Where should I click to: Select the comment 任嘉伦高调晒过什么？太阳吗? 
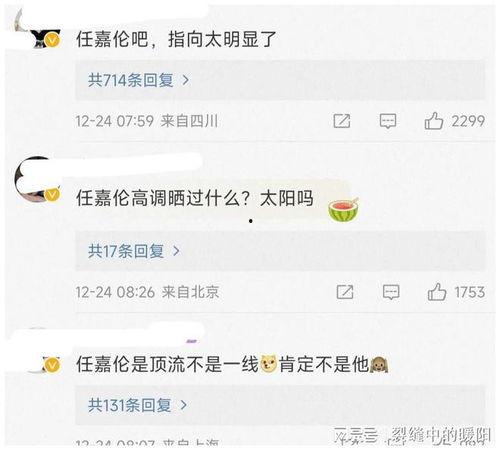click(195, 198)
